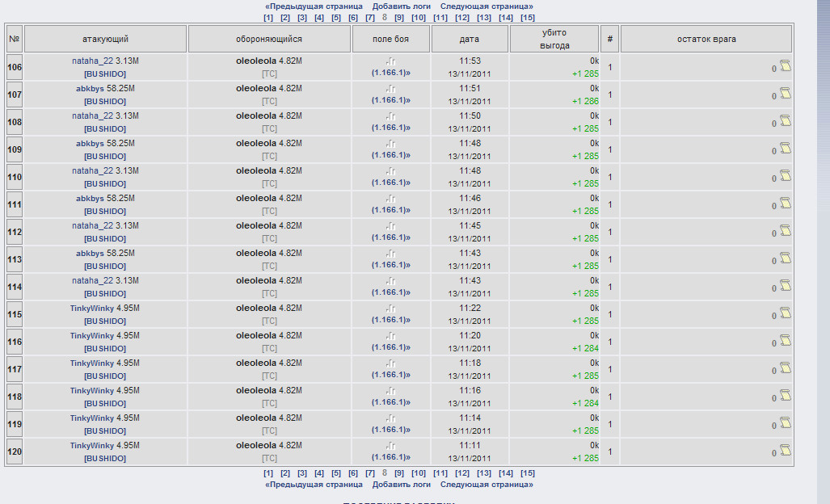Viewport: 830px width, 504px height.
Task: Go to page [9] in top pagination
Action: tap(398, 18)
